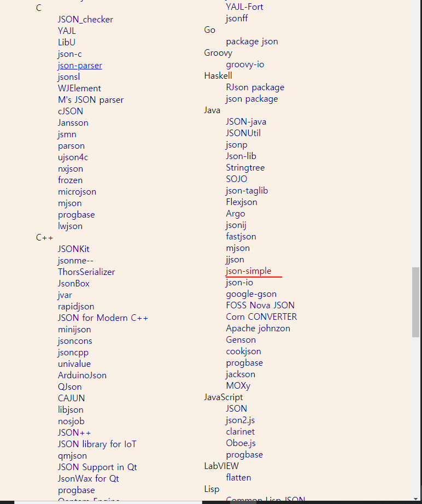Open the JSONKit link under C++

click(x=74, y=249)
